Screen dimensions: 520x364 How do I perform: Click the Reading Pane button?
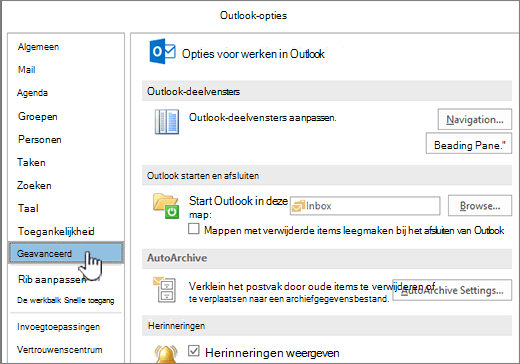pos(469,144)
